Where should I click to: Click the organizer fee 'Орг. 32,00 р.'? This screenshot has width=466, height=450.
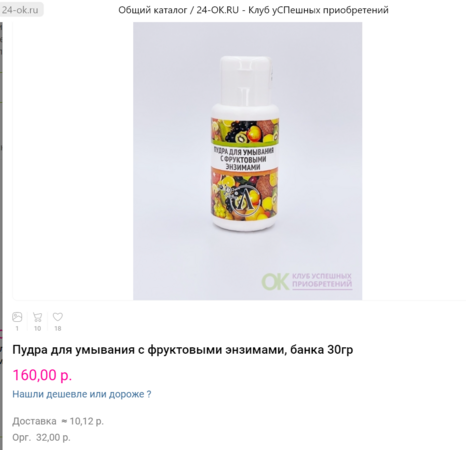(x=41, y=437)
